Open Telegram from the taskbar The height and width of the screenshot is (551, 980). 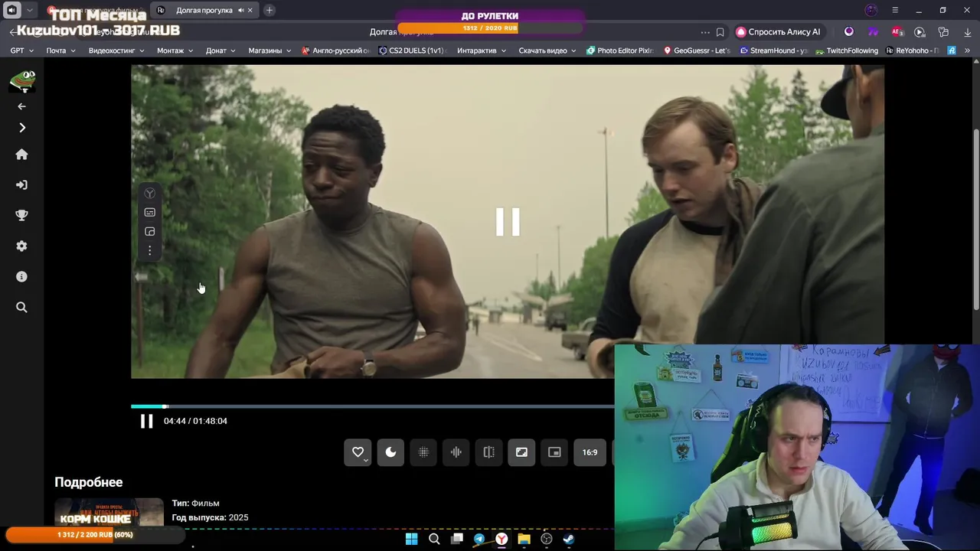pyautogui.click(x=479, y=539)
